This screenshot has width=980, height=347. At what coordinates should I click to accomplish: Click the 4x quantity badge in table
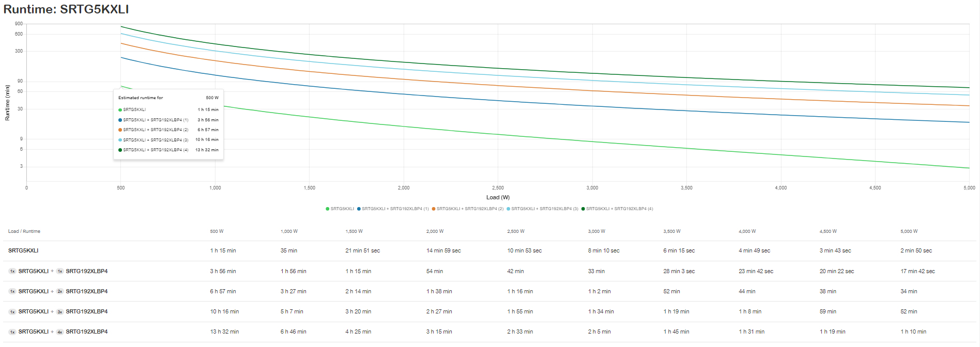pyautogui.click(x=60, y=332)
